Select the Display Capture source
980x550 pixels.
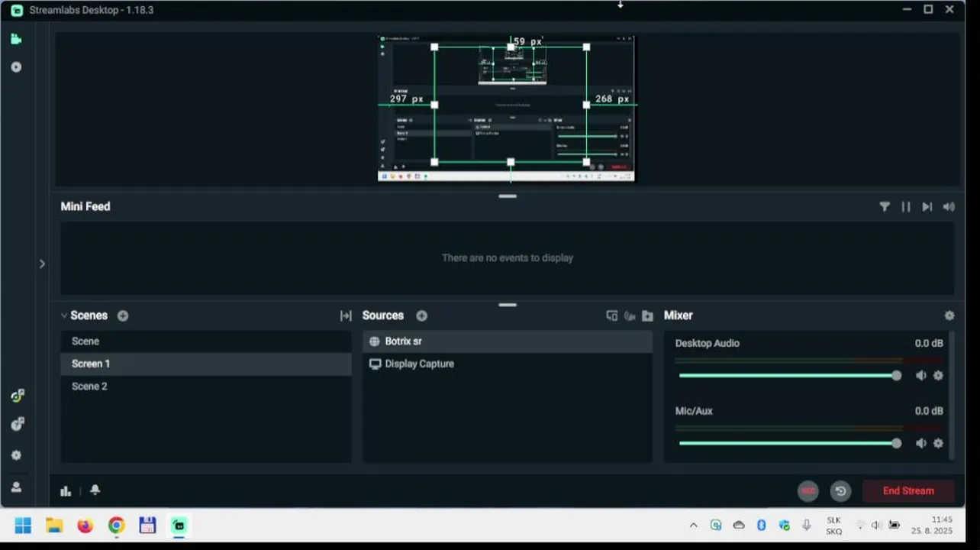(x=508, y=364)
